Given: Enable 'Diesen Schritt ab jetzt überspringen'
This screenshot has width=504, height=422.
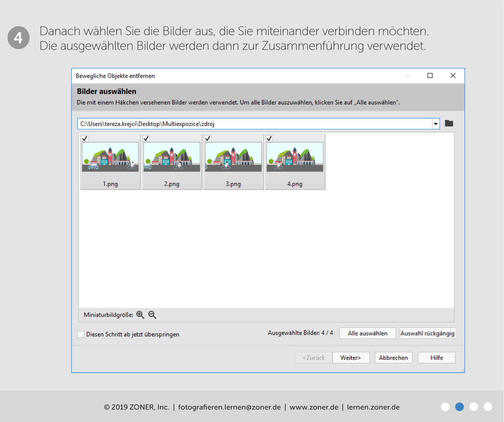Looking at the screenshot, I should [81, 334].
